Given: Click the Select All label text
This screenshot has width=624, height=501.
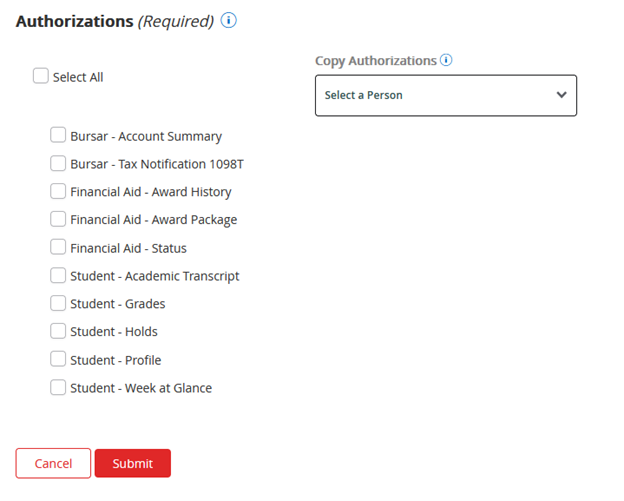Looking at the screenshot, I should click(x=78, y=77).
